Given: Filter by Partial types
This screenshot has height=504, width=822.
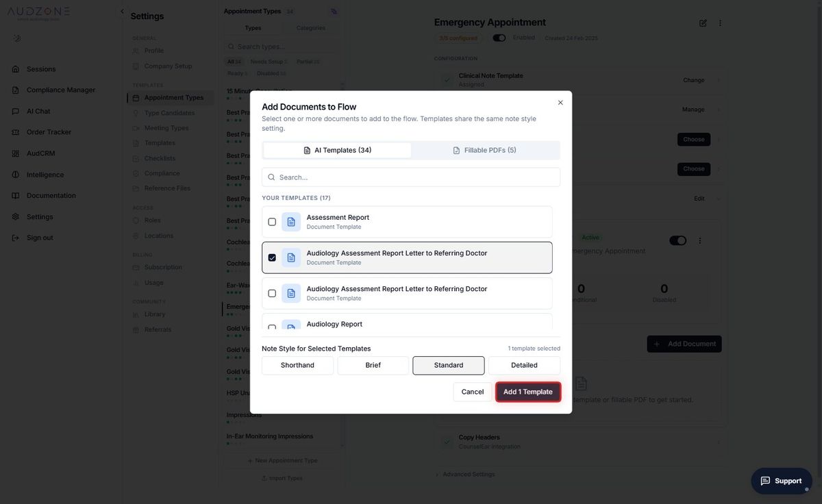Looking at the screenshot, I should [308, 62].
